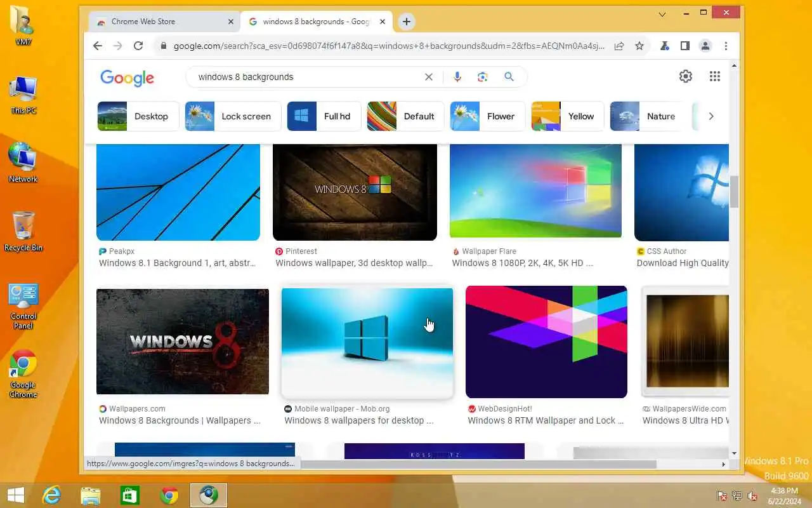This screenshot has width=812, height=508.
Task: Launch Internet Explorer from the taskbar
Action: (x=51, y=495)
